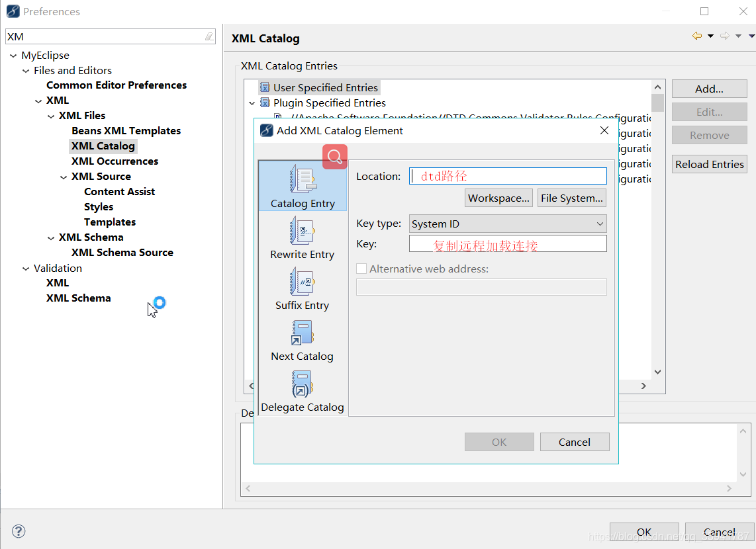Open the preferences help question icon
This screenshot has width=756, height=549.
coord(19,531)
